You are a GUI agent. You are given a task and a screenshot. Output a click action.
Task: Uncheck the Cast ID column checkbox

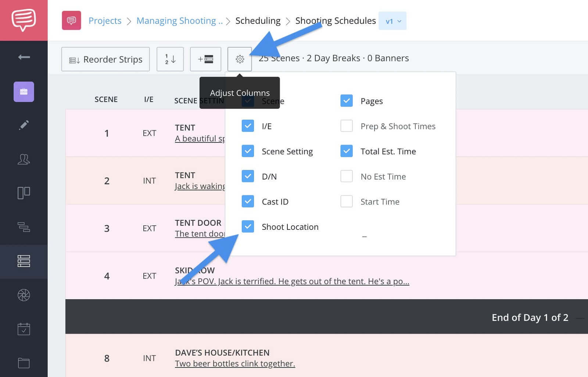(x=248, y=201)
